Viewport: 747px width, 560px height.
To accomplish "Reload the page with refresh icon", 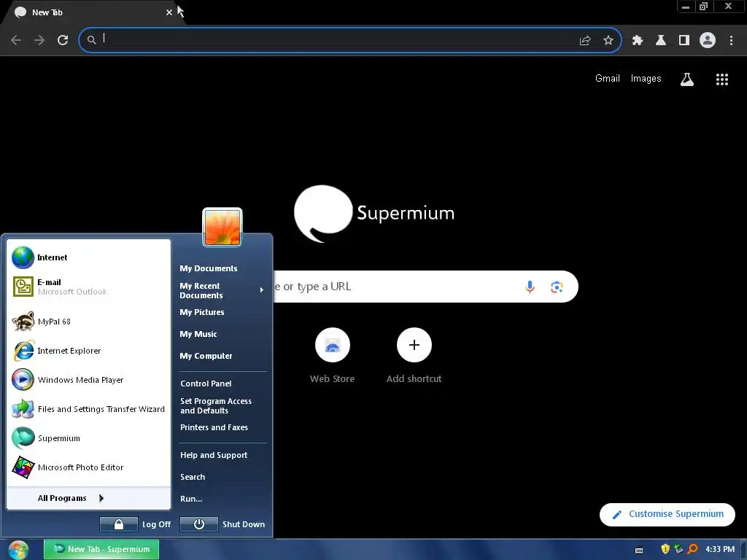I will pyautogui.click(x=63, y=40).
